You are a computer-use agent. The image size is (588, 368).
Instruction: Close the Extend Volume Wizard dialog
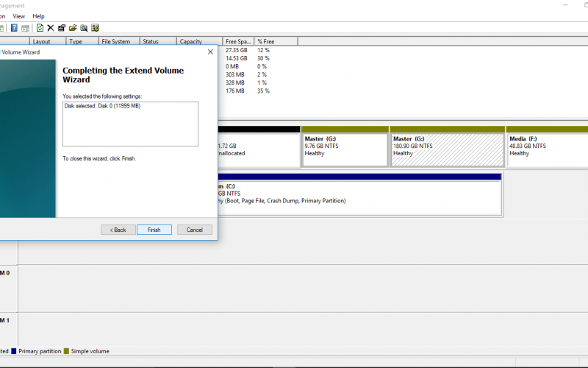click(x=210, y=52)
